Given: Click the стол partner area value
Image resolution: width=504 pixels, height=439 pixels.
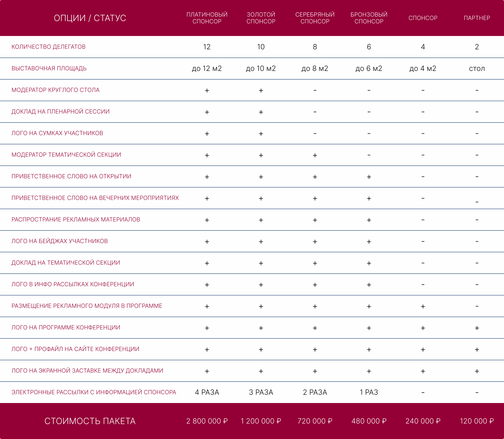Looking at the screenshot, I should coord(477,69).
